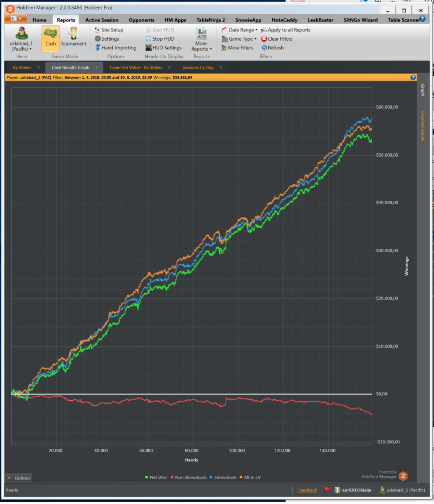Go to the Opponents tab
The image size is (434, 504).
pyautogui.click(x=141, y=20)
